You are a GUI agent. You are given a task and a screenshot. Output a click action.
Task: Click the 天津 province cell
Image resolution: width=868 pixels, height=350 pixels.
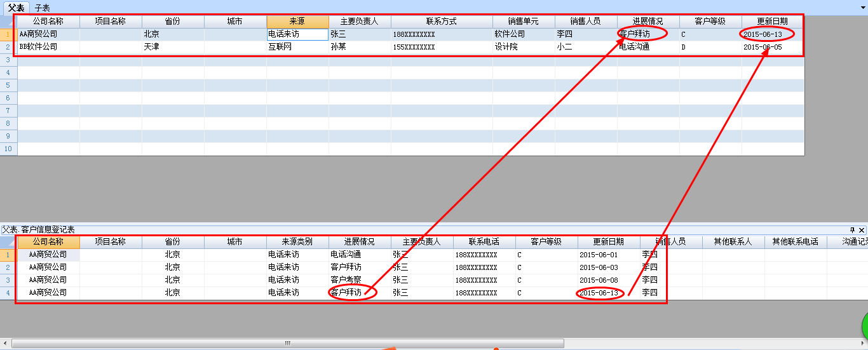tap(173, 47)
